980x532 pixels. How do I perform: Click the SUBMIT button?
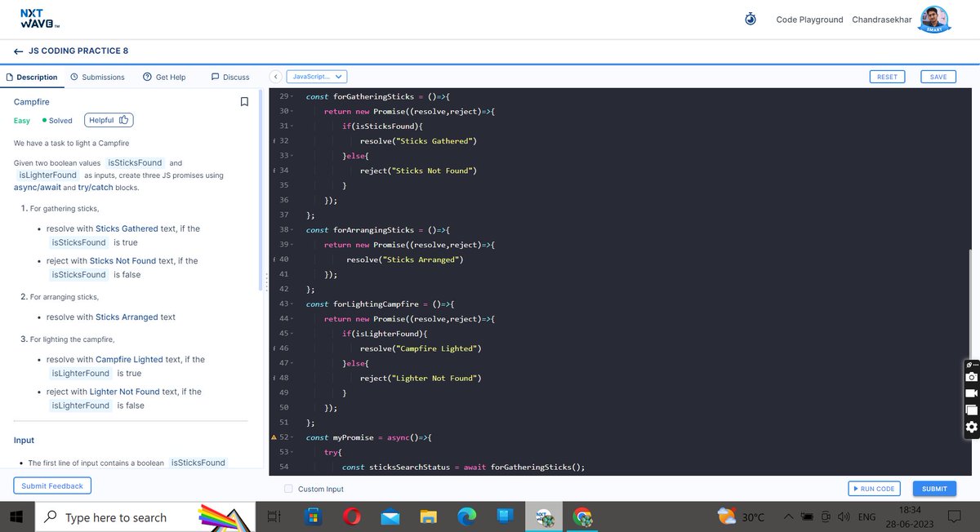tap(934, 489)
